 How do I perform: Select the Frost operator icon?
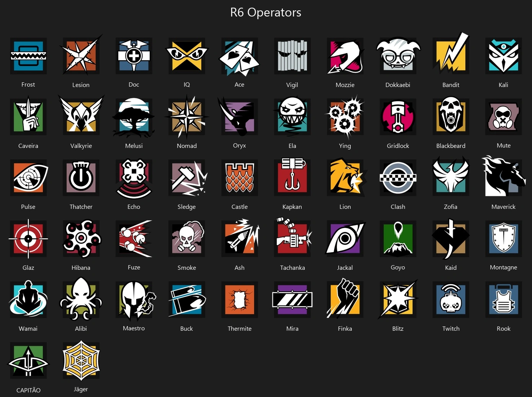click(28, 56)
